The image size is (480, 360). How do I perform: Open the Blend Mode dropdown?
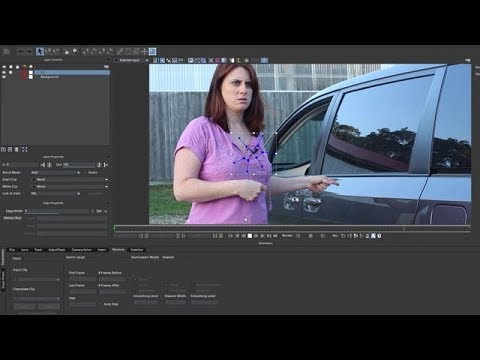point(56,172)
